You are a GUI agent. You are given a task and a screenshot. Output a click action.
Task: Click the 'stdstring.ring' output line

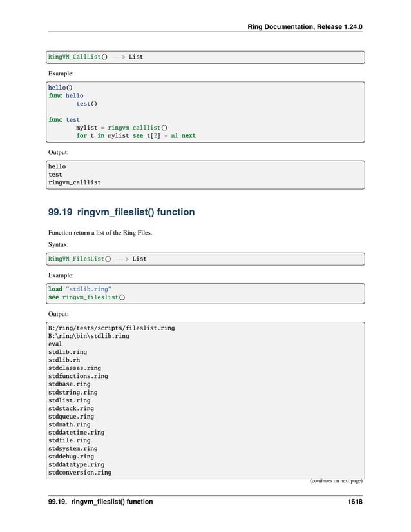[73, 392]
